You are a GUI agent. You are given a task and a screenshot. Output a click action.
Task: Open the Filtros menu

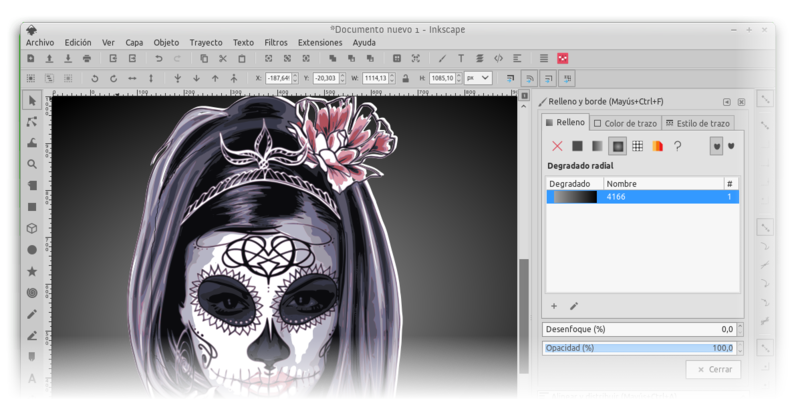pos(276,43)
